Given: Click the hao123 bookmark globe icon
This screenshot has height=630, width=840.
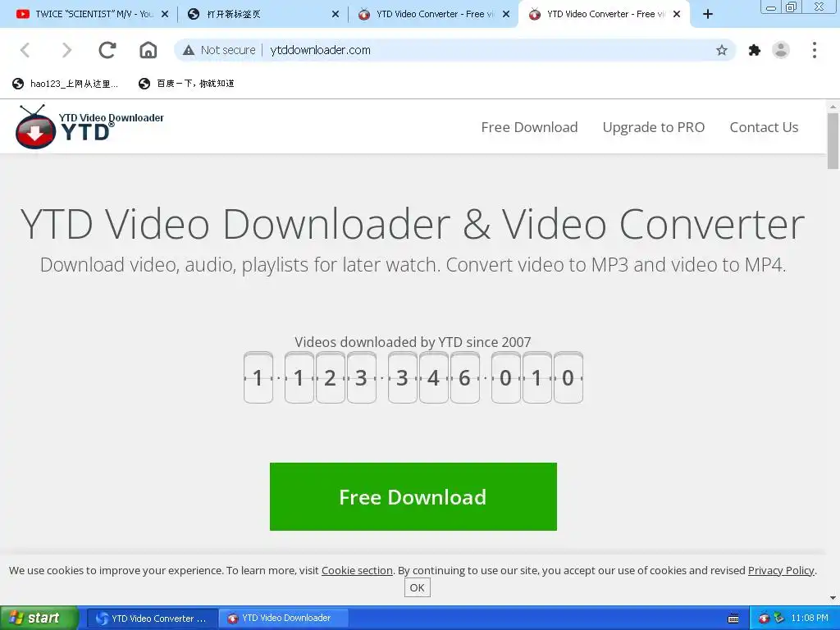Looking at the screenshot, I should point(18,84).
